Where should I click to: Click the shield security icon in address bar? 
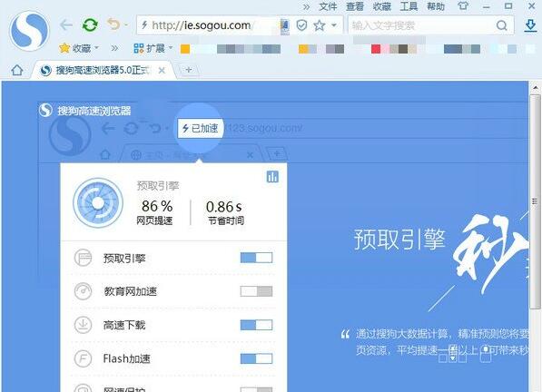point(301,25)
